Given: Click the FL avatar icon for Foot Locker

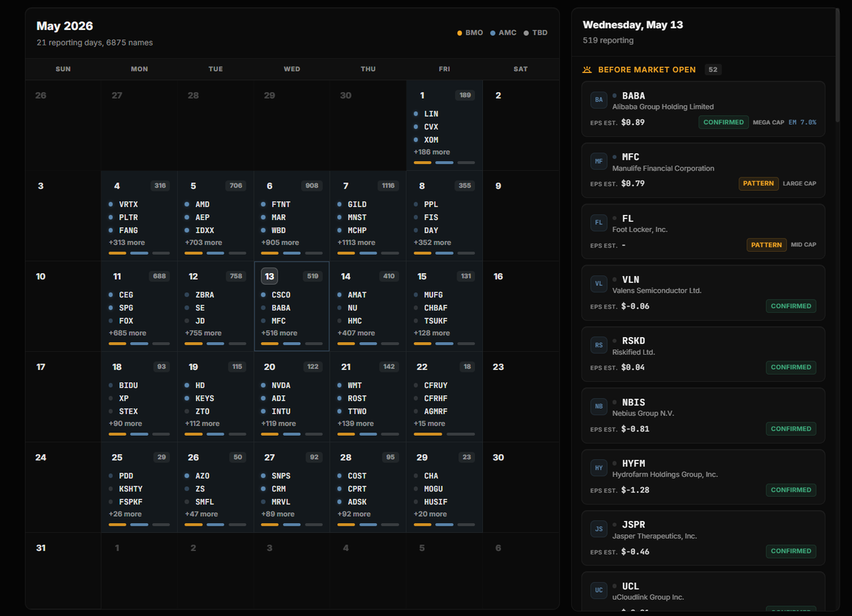Looking at the screenshot, I should click(x=599, y=223).
